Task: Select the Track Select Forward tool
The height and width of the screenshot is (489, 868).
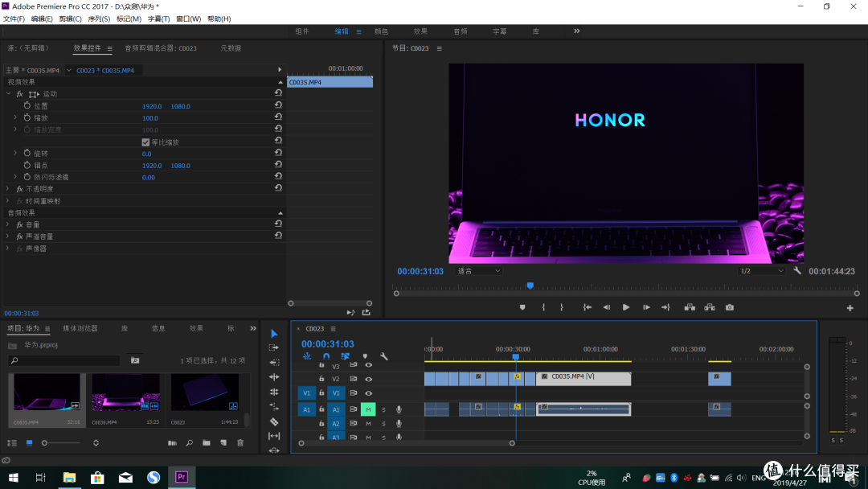Action: (x=274, y=347)
